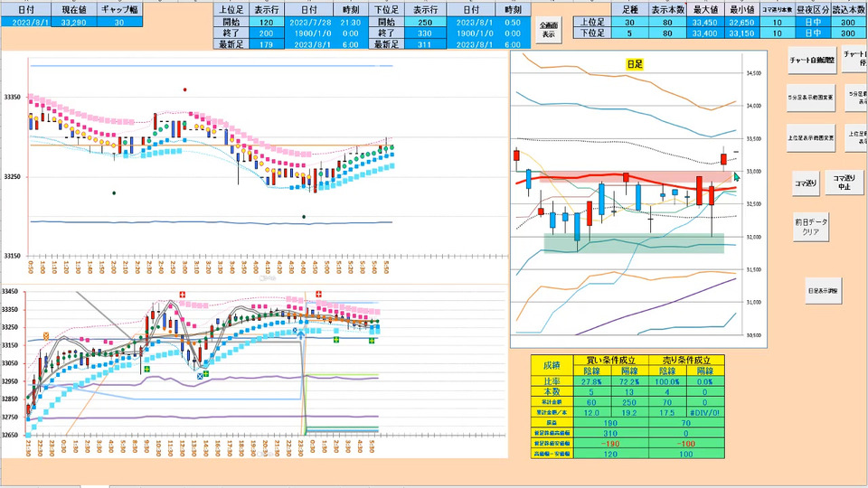Click the 読込本数 header cell
This screenshot has width=868, height=488.
coord(848,10)
